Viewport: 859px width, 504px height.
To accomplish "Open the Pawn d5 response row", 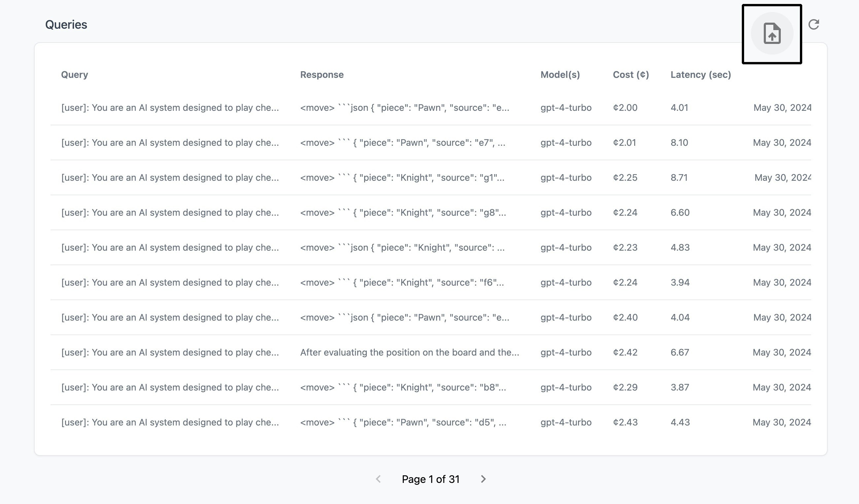I will pos(403,422).
